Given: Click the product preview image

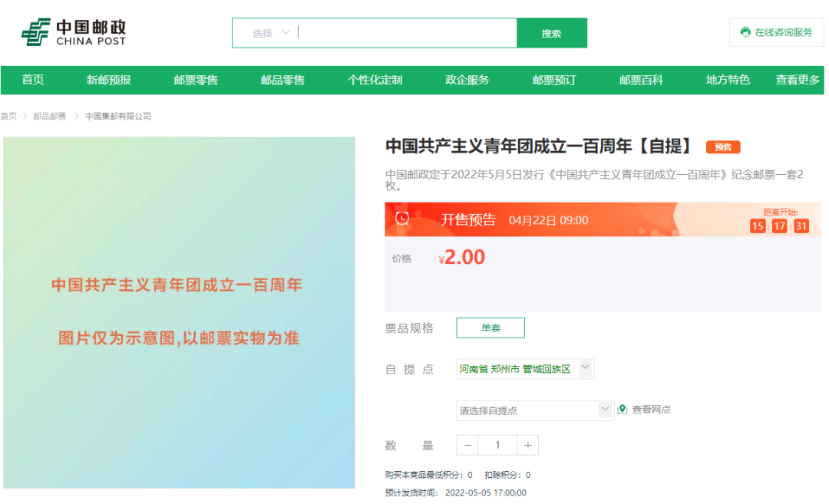Looking at the screenshot, I should coord(179,312).
